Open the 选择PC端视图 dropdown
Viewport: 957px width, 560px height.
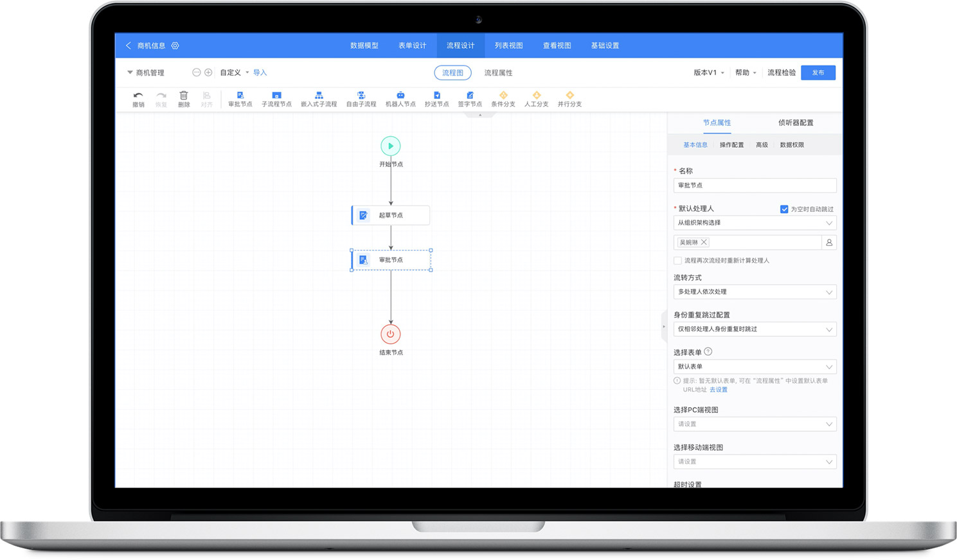755,424
